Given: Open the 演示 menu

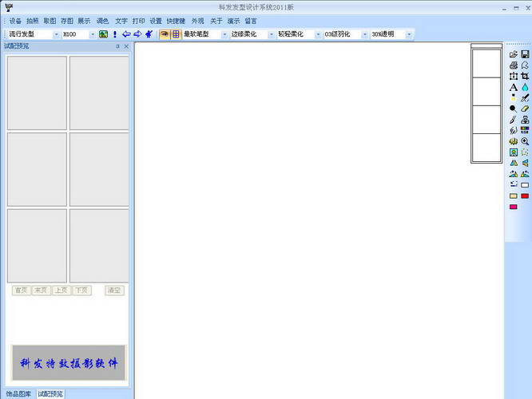Looking at the screenshot, I should [233, 21].
